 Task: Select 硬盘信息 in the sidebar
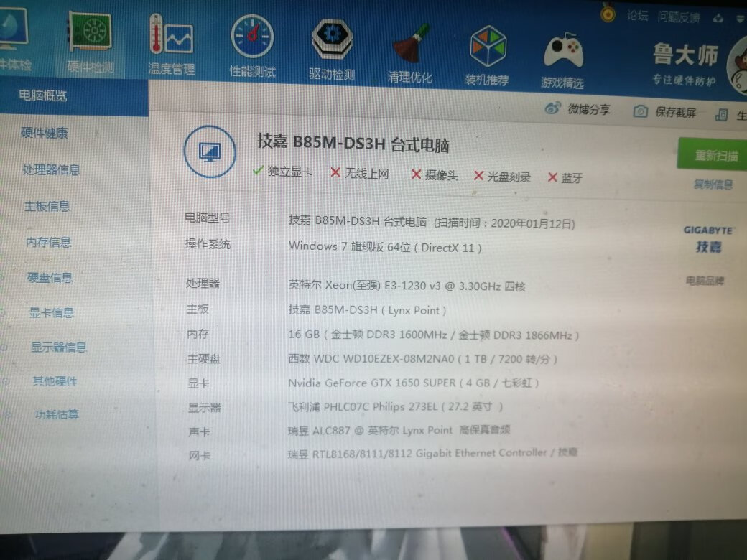pyautogui.click(x=50, y=278)
